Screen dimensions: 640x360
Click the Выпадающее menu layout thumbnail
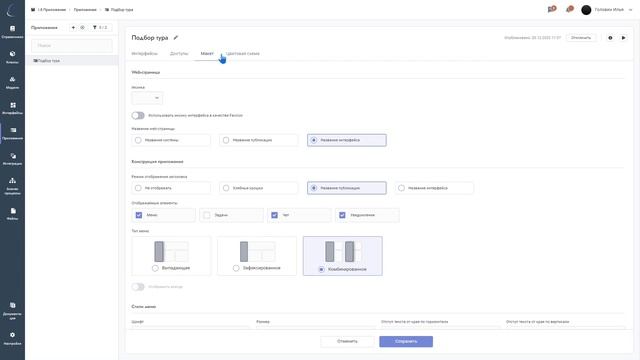(171, 251)
